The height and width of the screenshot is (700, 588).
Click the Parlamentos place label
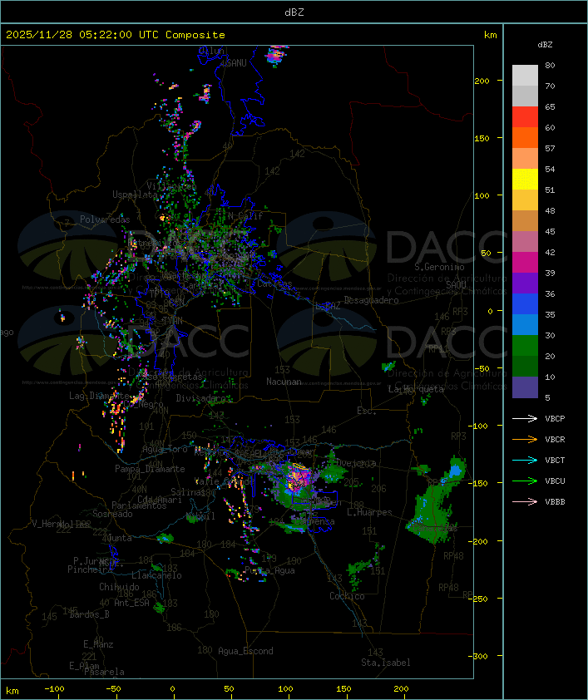pos(139,505)
